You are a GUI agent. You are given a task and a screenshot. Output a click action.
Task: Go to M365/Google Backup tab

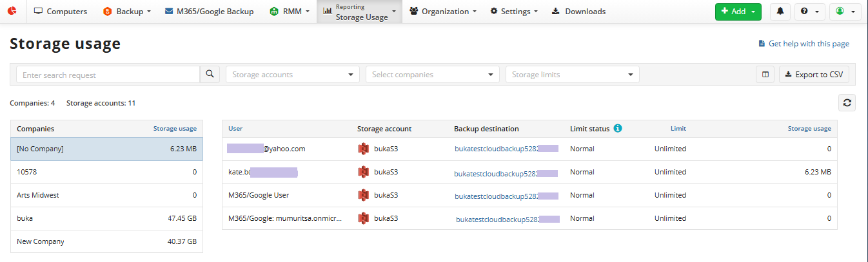209,12
